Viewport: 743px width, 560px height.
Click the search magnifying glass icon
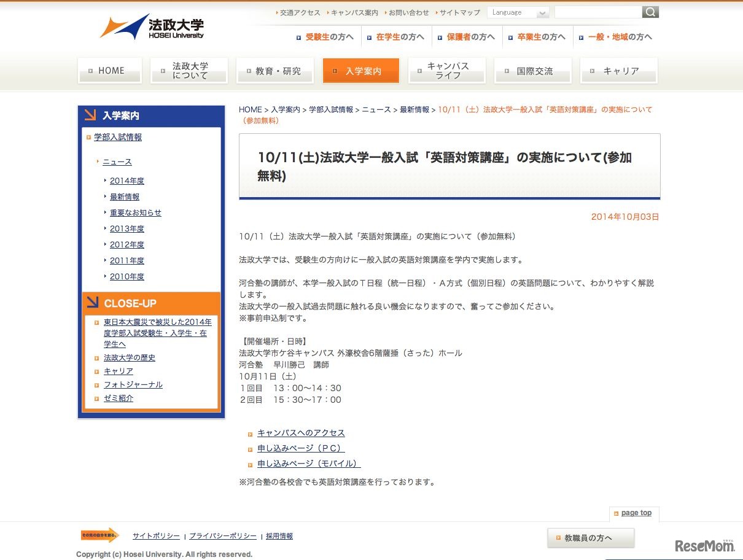click(x=650, y=12)
